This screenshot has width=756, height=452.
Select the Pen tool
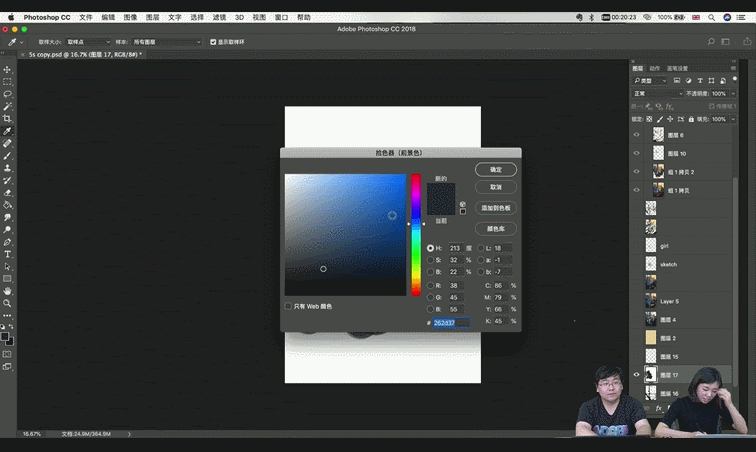click(x=7, y=242)
